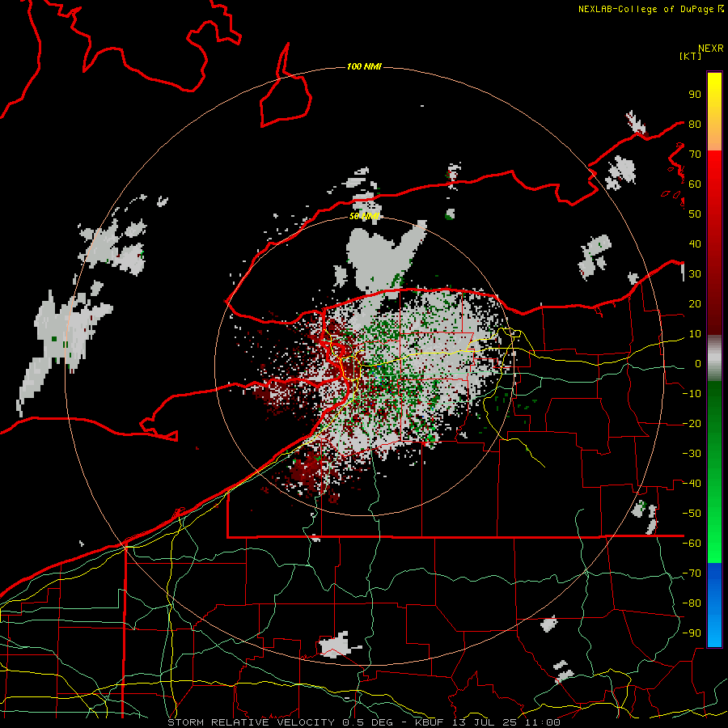Click the blue bottom segment of color bar
Screen dimensions: 728x728
tap(714, 604)
